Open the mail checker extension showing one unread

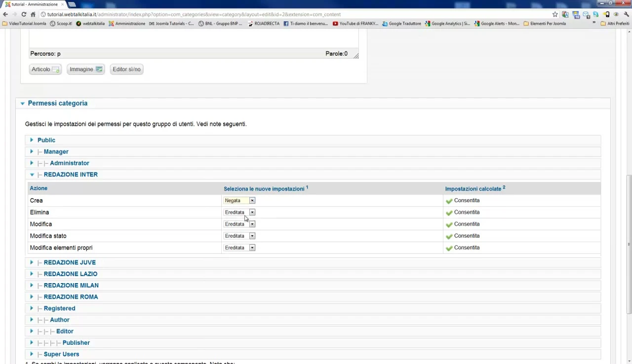click(586, 14)
